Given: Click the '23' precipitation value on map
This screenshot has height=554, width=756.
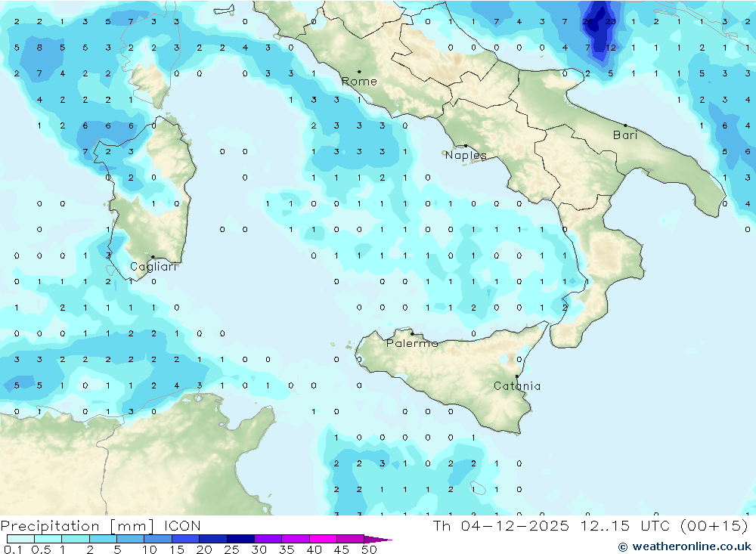Looking at the screenshot, I should (x=610, y=22).
